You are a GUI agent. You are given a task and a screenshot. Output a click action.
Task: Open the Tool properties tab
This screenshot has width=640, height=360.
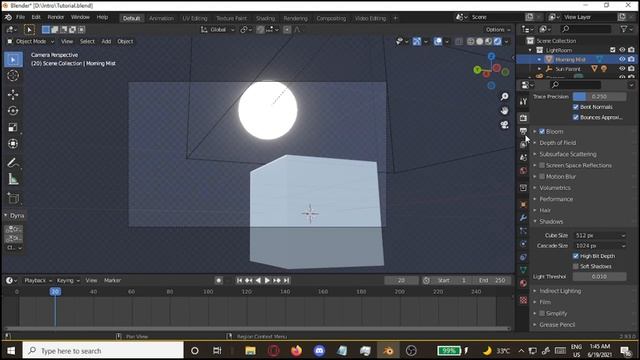523,101
